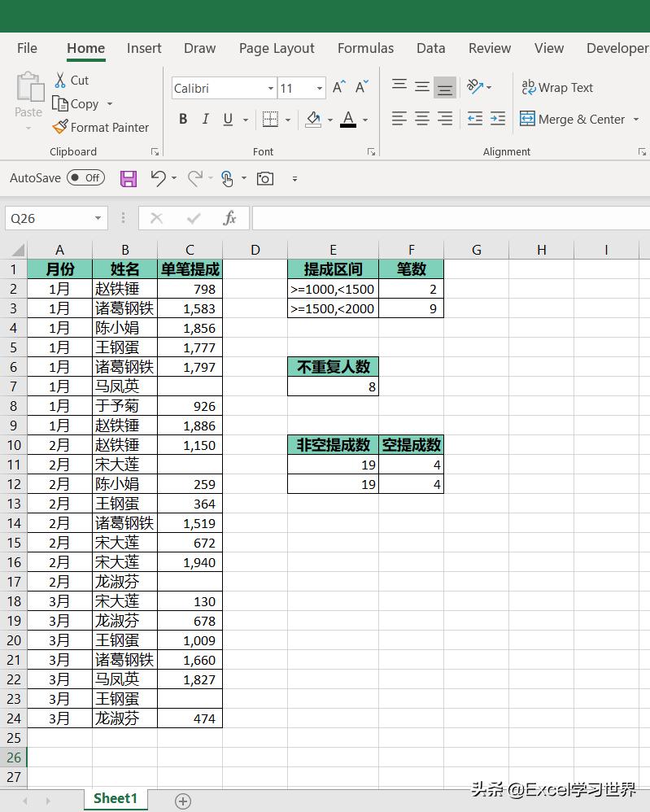
Task: Click the Select All corner triangle
Action: [18, 250]
